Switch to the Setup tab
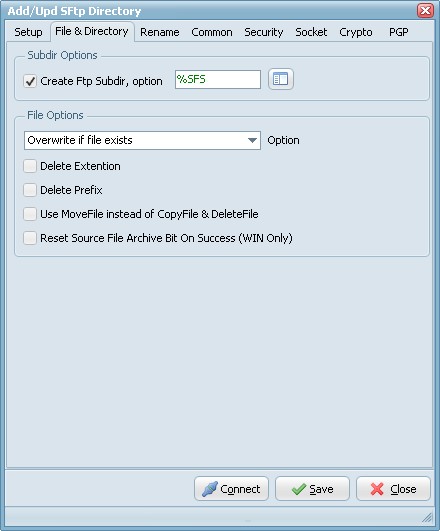Image resolution: width=440 pixels, height=531 pixels. (x=28, y=32)
